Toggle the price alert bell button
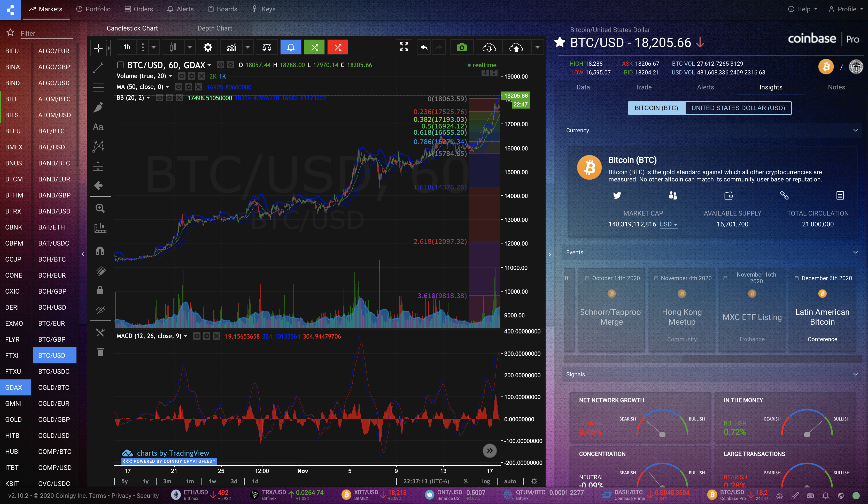The width and height of the screenshot is (868, 504). pos(291,47)
